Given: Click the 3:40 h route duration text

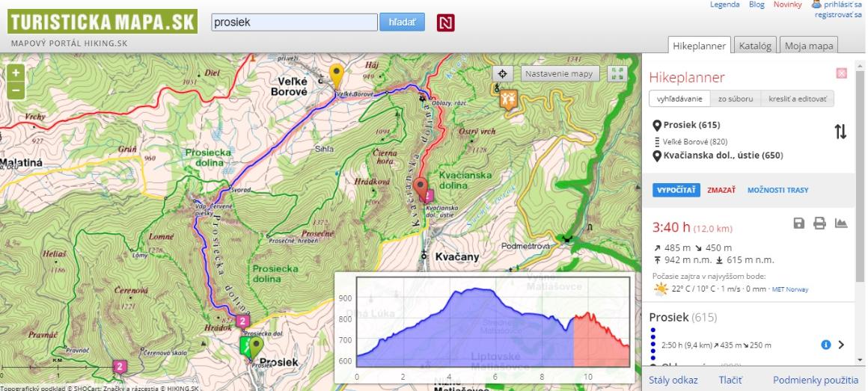Looking at the screenshot, I should [x=671, y=227].
